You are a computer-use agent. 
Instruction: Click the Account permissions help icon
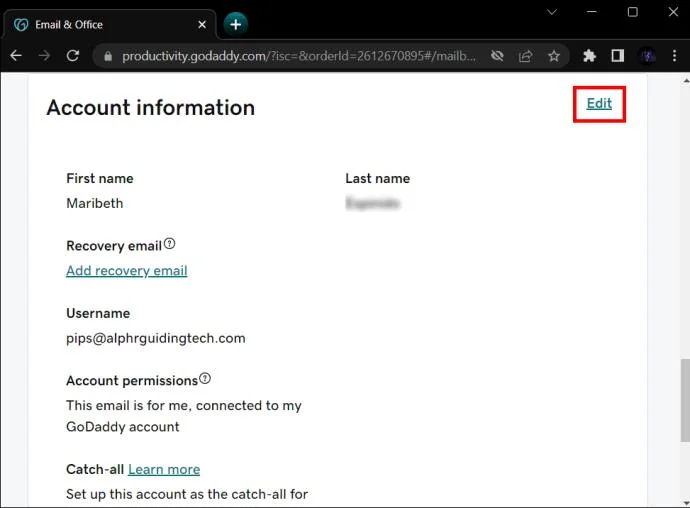tap(205, 379)
